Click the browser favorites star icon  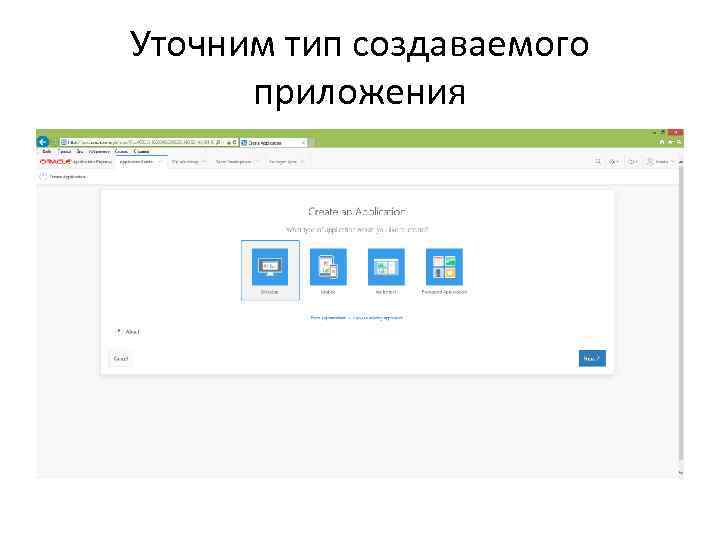tap(670, 142)
